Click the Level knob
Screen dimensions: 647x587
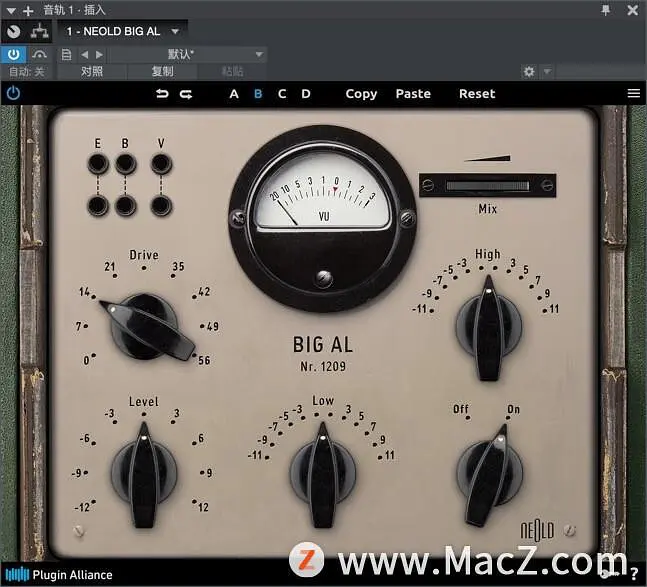[x=144, y=474]
